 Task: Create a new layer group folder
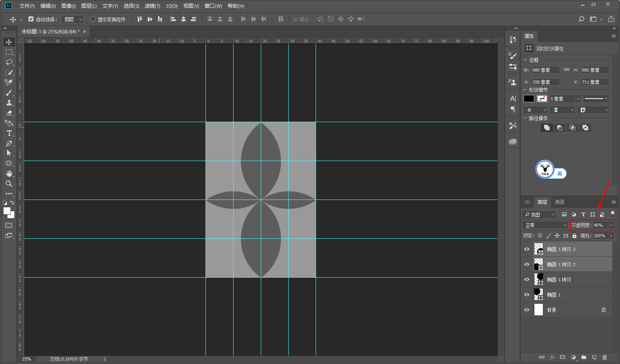tap(583, 357)
